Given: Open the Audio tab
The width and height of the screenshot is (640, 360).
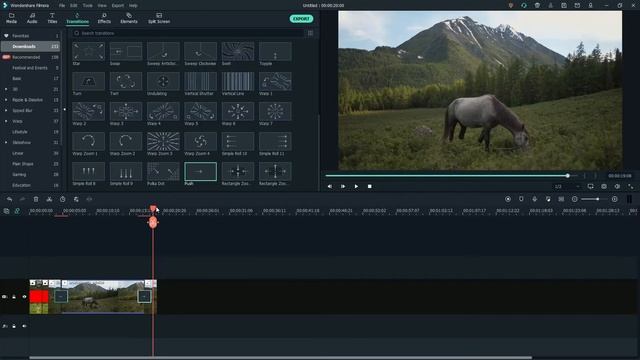Looking at the screenshot, I should pyautogui.click(x=32, y=18).
